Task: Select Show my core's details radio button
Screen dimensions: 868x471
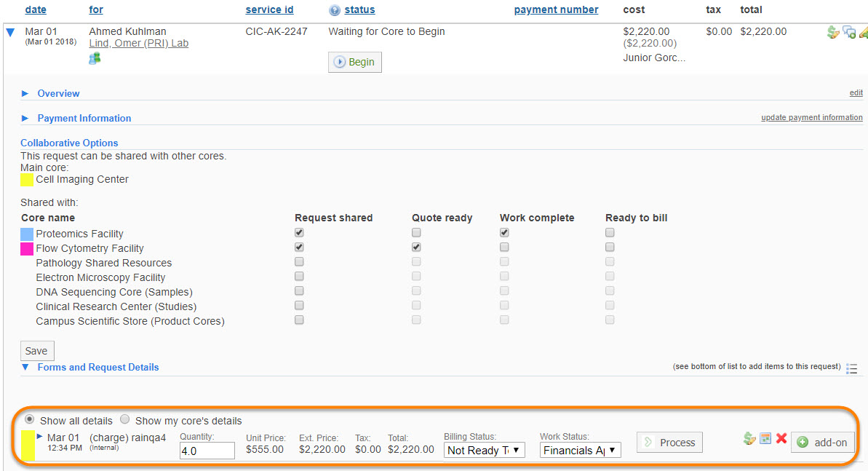Action: click(x=125, y=419)
